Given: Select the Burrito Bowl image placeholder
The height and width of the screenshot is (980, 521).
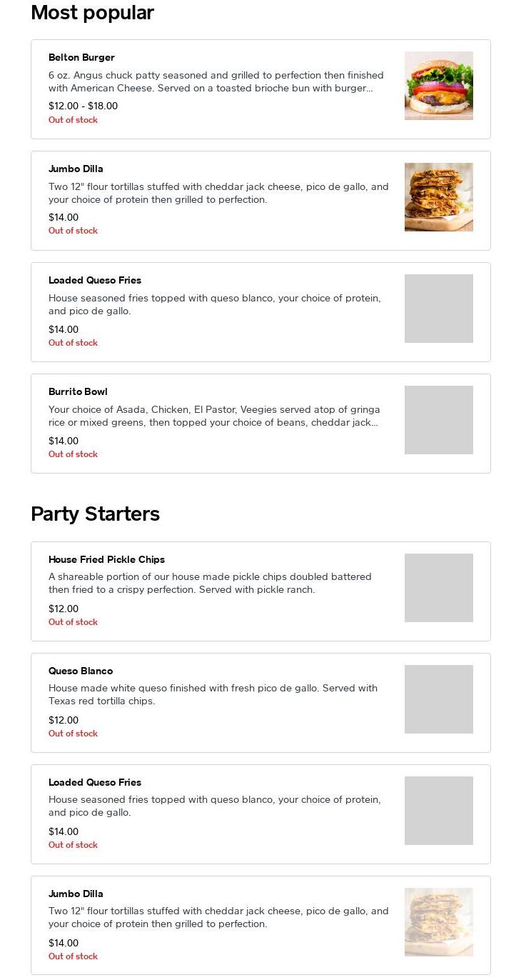Looking at the screenshot, I should [x=438, y=420].
